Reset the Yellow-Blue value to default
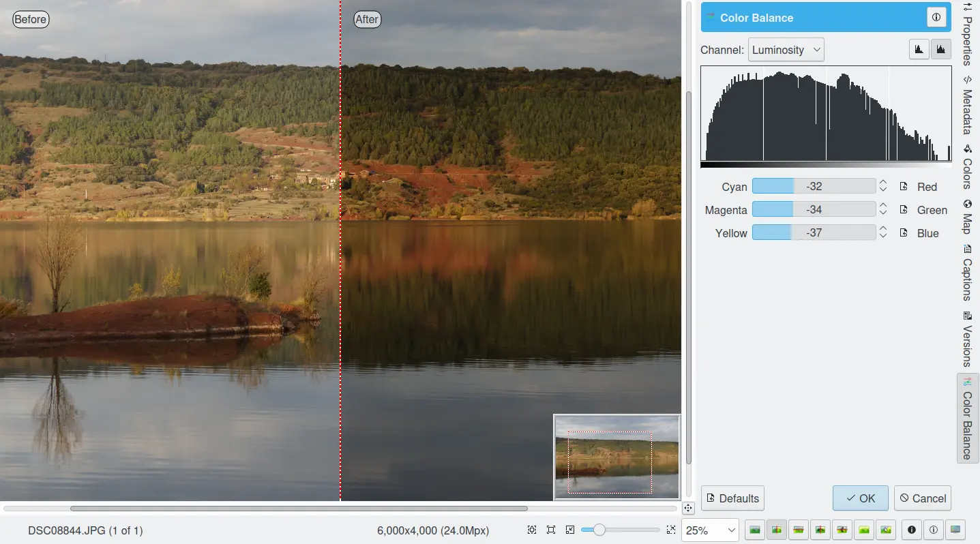This screenshot has width=980, height=544. (904, 233)
